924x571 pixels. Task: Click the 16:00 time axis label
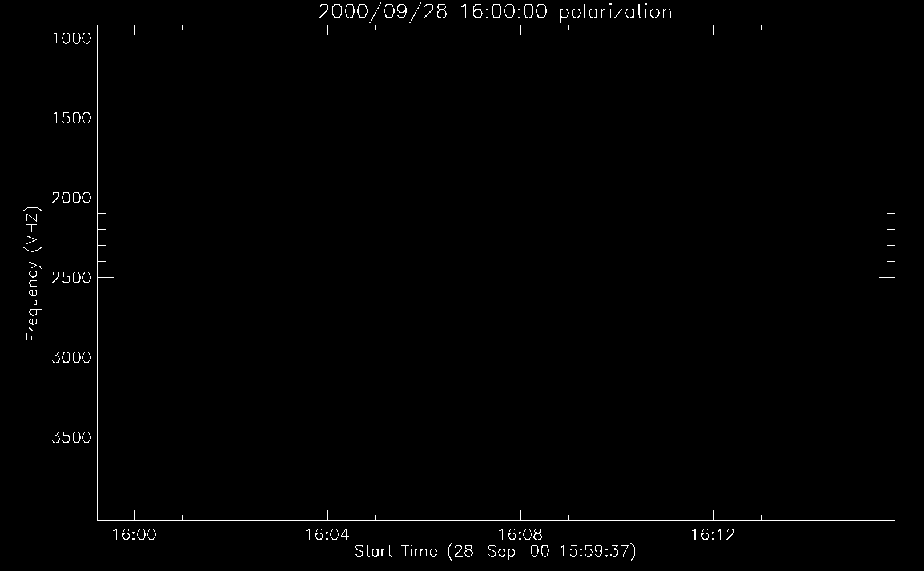point(134,535)
